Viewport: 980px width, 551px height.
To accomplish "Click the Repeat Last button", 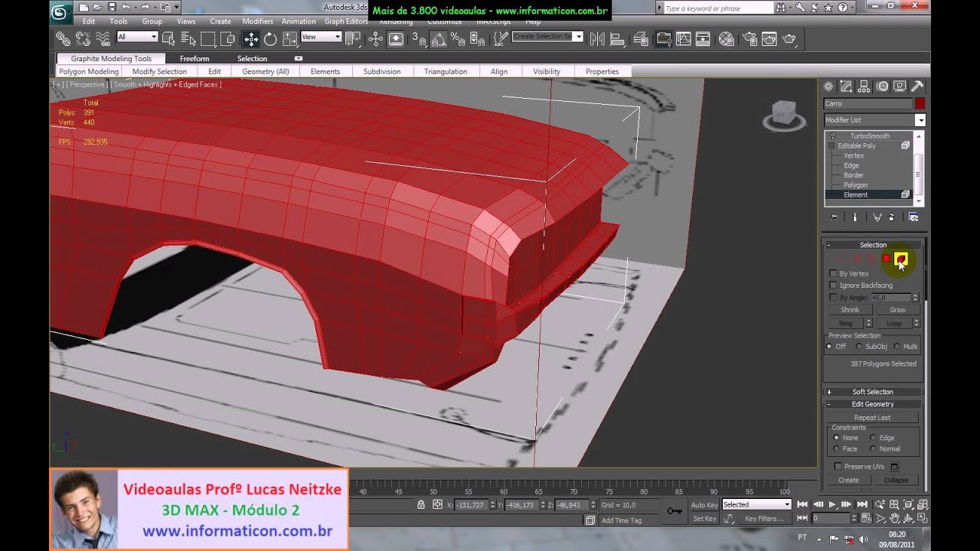I will click(x=872, y=418).
